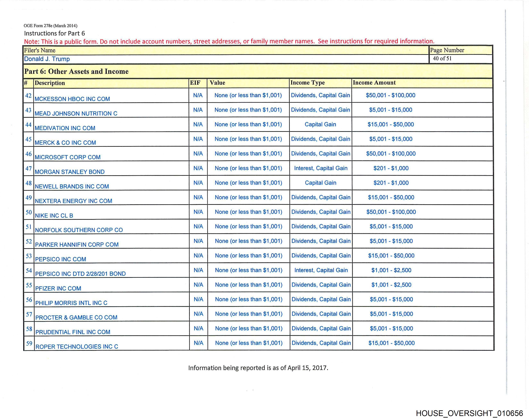
Task: Select the Value column header
Action: click(x=217, y=83)
